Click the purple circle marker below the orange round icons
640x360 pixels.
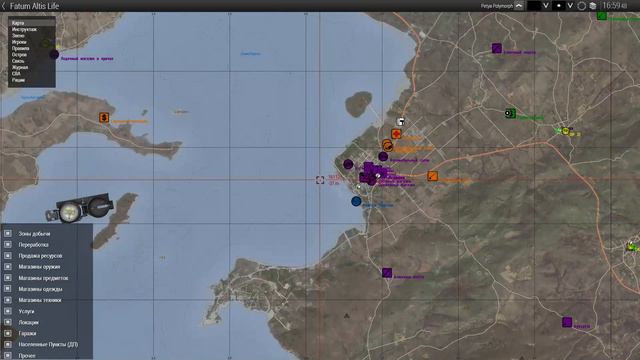[383, 156]
